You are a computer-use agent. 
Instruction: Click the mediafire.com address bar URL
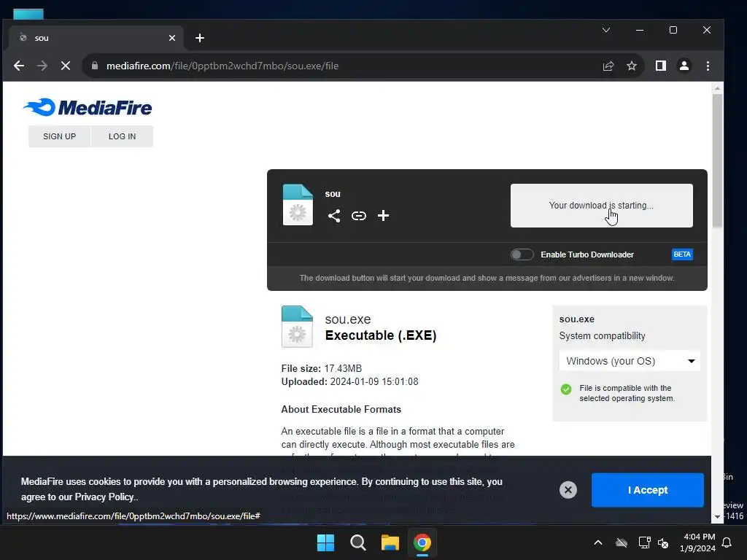(222, 66)
